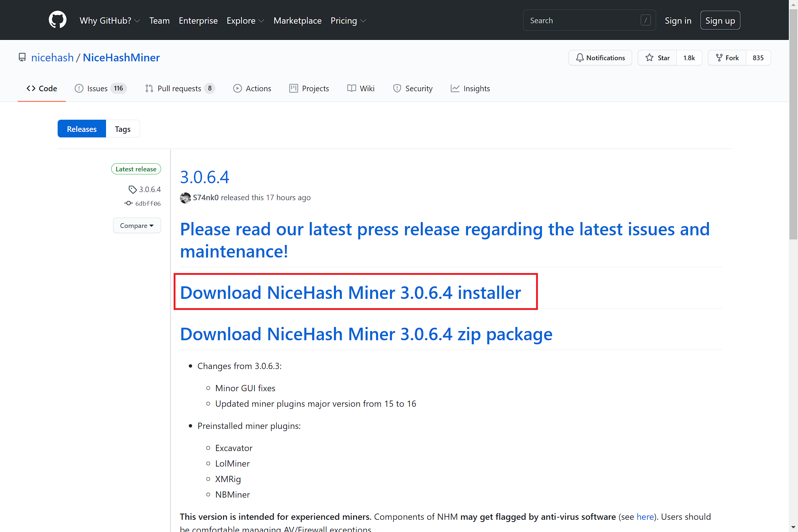
Task: Open the Actions tab
Action: pyautogui.click(x=252, y=88)
